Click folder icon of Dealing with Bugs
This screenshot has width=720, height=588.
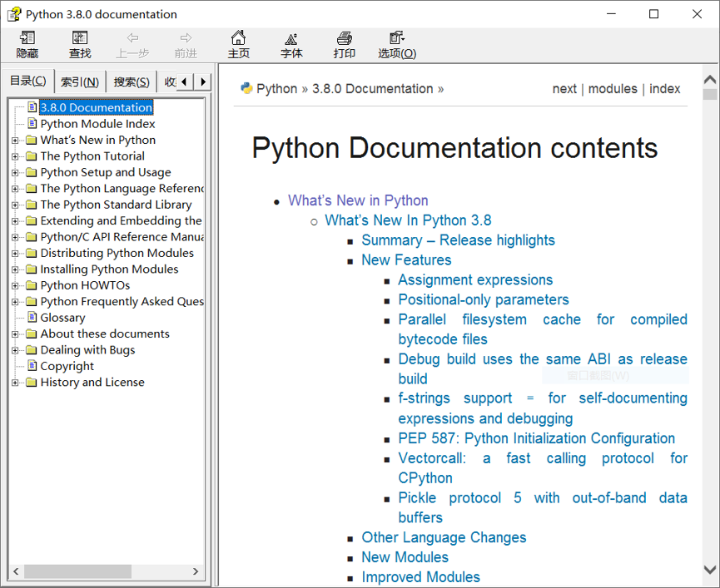coord(32,350)
